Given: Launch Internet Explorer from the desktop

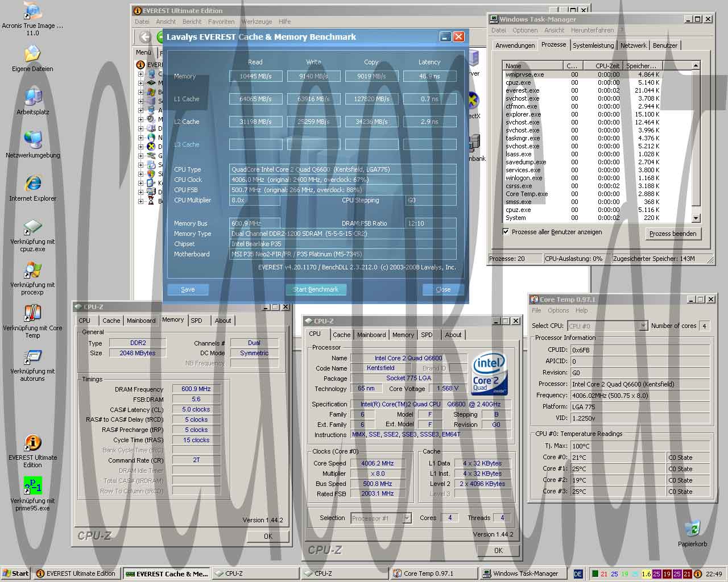Looking at the screenshot, I should click(x=32, y=184).
